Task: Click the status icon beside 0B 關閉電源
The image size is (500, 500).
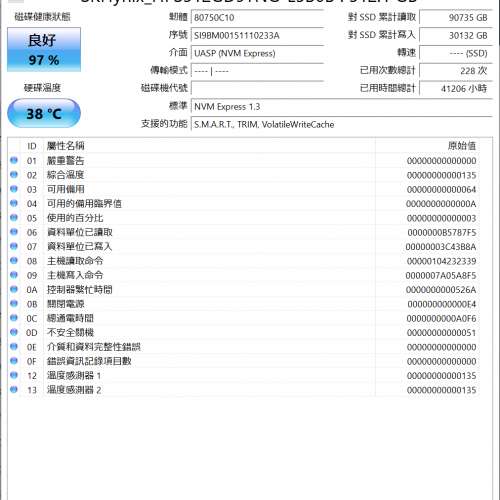Action: coord(14,304)
